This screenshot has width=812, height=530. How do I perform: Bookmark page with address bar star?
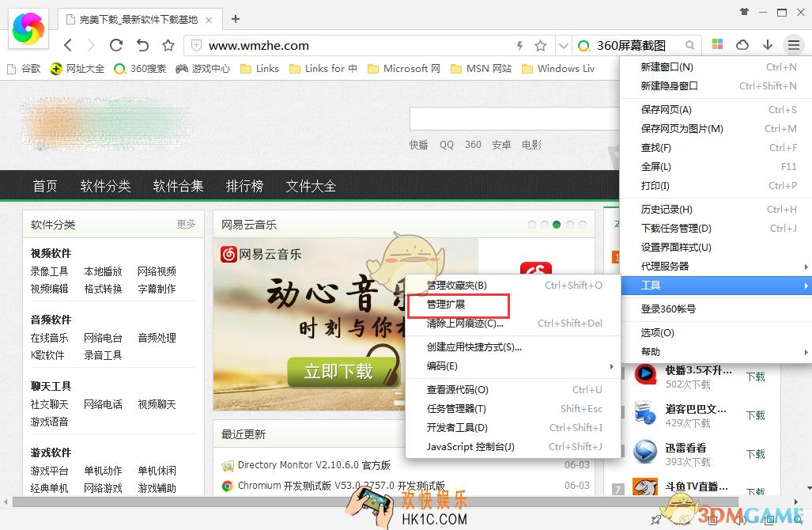[541, 46]
